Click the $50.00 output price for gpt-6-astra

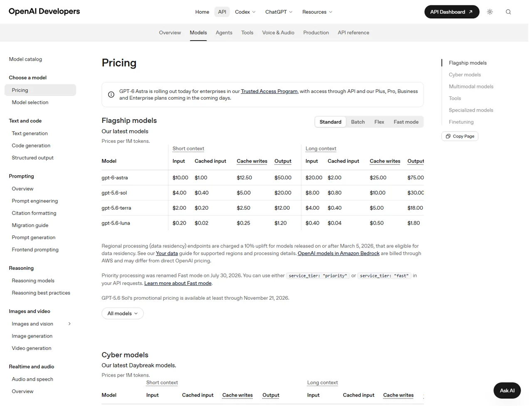283,178
